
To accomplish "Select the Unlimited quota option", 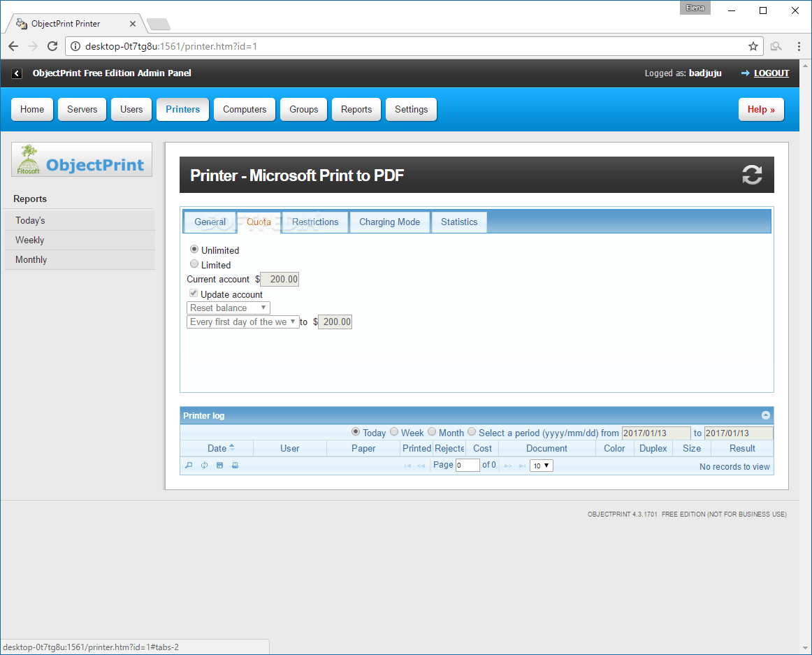I will click(x=194, y=250).
